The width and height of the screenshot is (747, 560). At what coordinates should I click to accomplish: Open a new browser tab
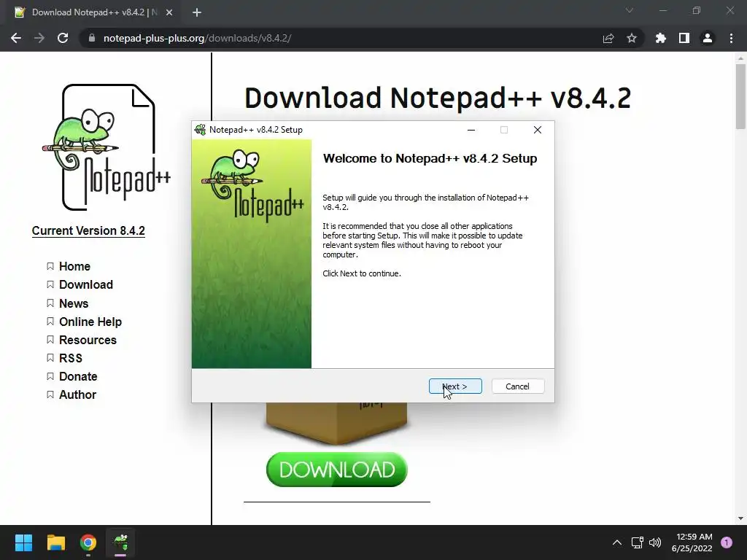197,12
